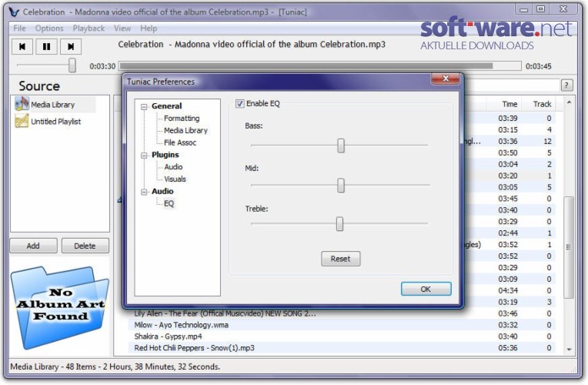Click the help question mark button
This screenshot has height=385, width=588.
coord(566,85)
